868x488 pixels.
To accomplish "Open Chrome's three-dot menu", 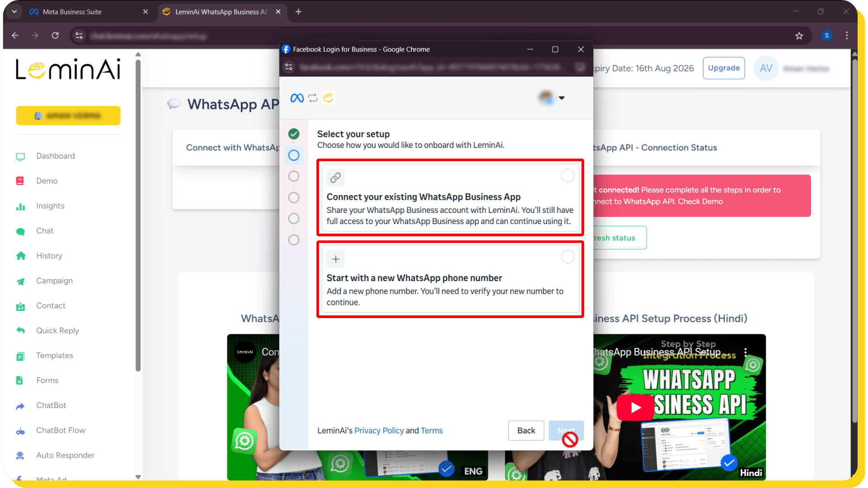I will [847, 36].
